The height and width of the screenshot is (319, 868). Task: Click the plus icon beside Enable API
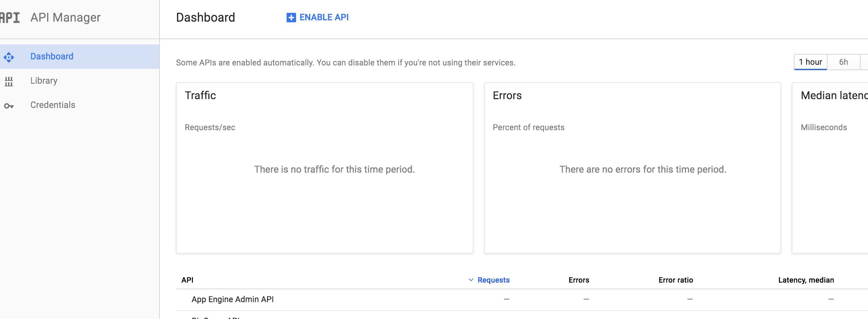(x=291, y=18)
